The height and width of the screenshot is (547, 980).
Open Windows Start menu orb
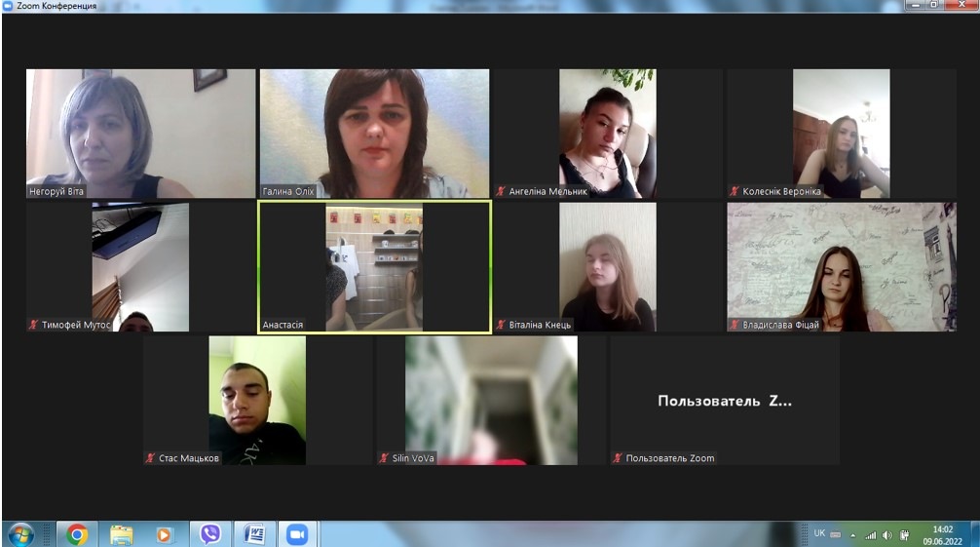[20, 535]
